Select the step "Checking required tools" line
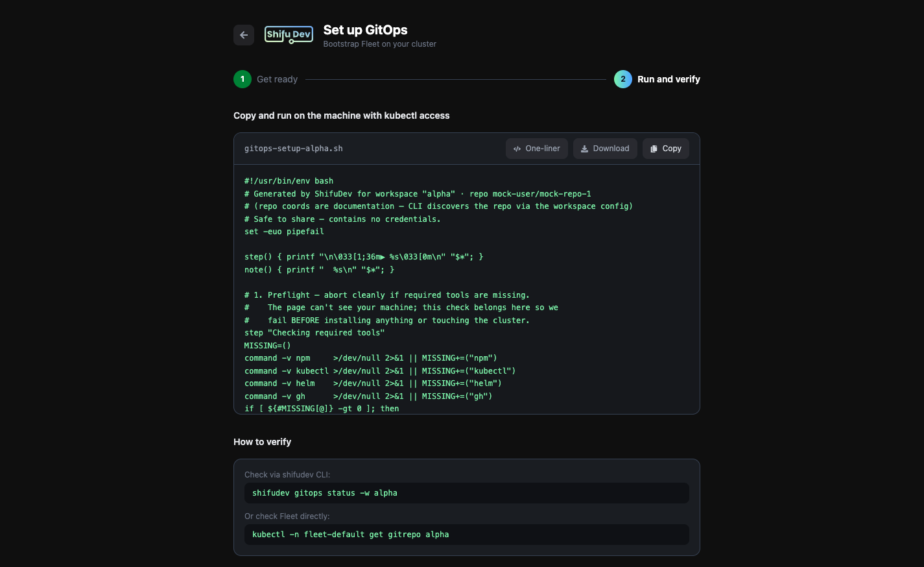Viewport: 924px width, 567px height. pos(314,333)
